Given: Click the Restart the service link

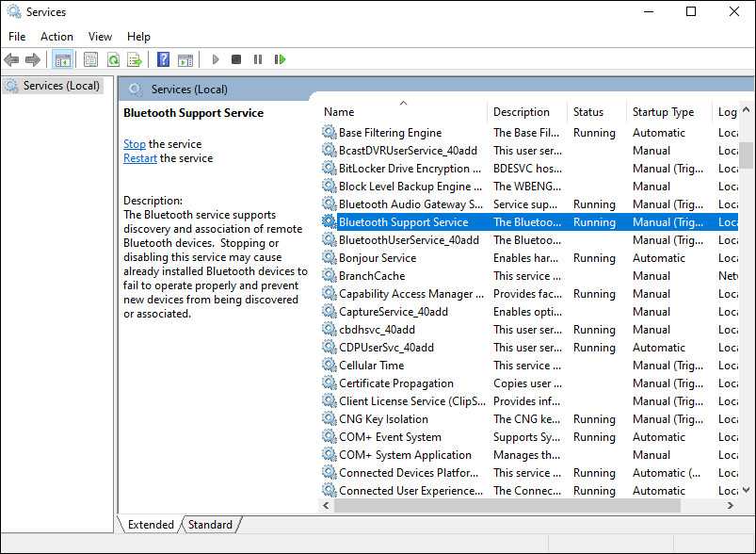Looking at the screenshot, I should click(x=140, y=158).
